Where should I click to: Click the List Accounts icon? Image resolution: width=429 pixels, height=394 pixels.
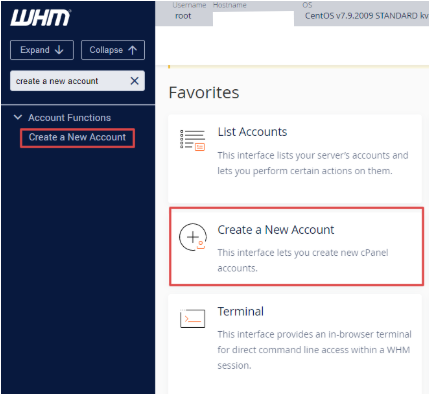pyautogui.click(x=192, y=140)
